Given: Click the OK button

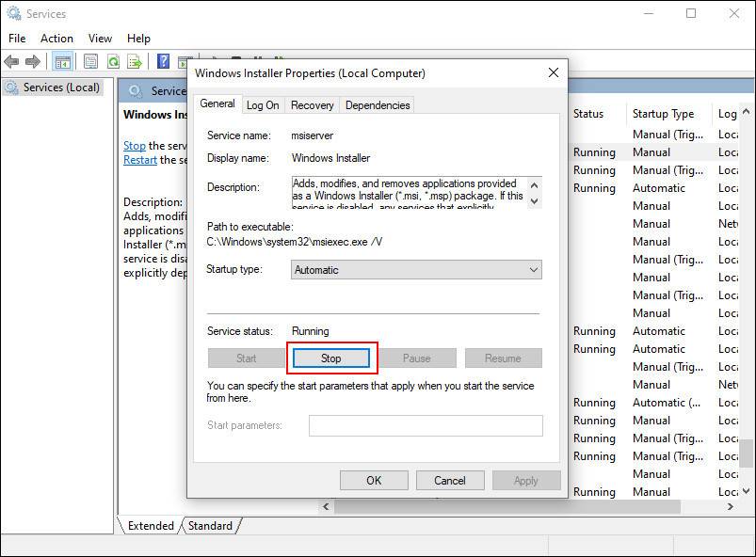Looking at the screenshot, I should [374, 480].
